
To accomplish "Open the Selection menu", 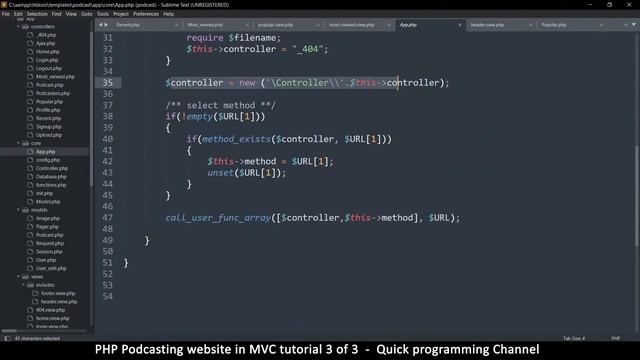I will 37,14.
